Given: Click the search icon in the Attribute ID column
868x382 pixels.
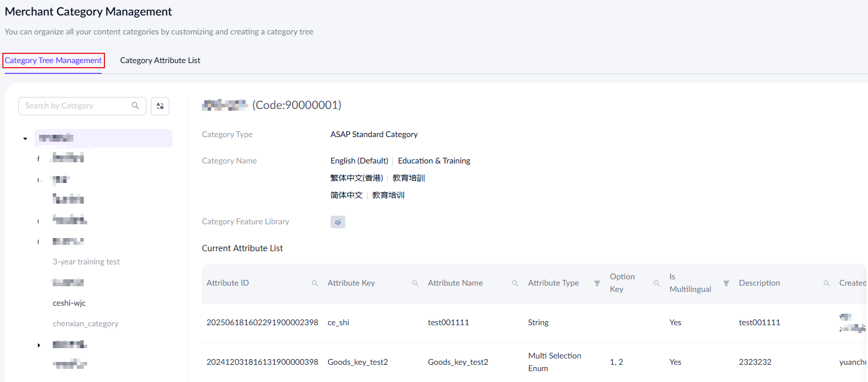Looking at the screenshot, I should pos(314,283).
